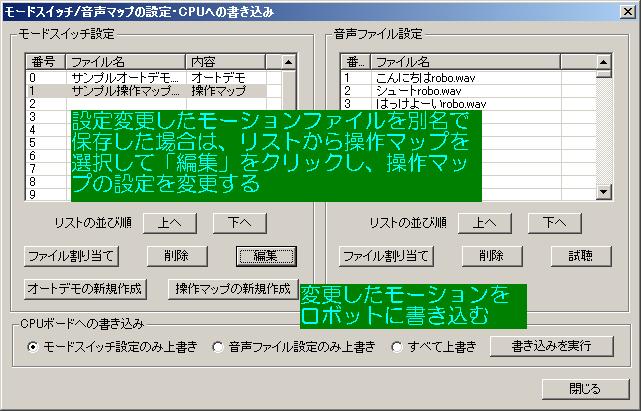The width and height of the screenshot is (641, 411).
Task: Click 操作マップの新規作成 button
Action: click(x=231, y=289)
